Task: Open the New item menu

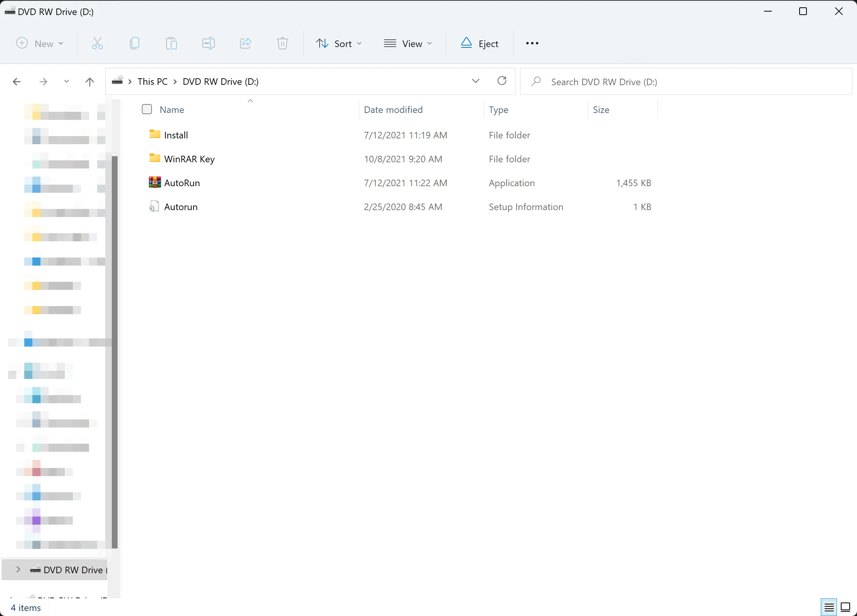Action: pyautogui.click(x=40, y=43)
